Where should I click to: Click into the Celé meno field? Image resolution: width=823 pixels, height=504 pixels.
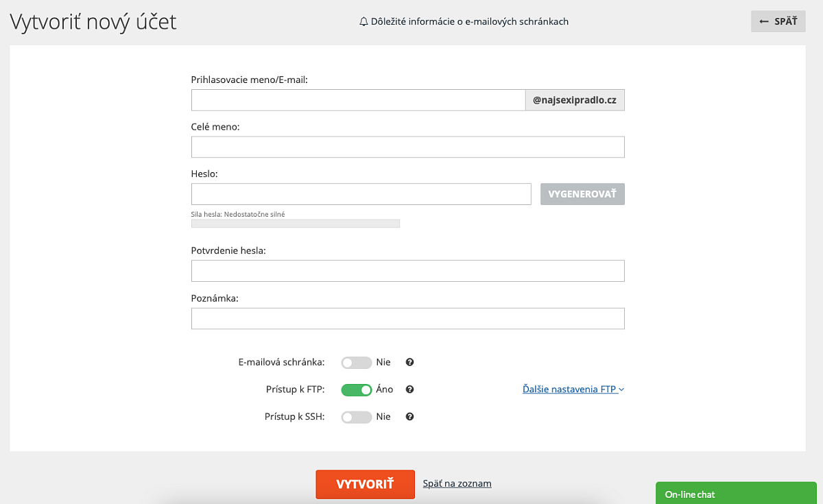(408, 147)
